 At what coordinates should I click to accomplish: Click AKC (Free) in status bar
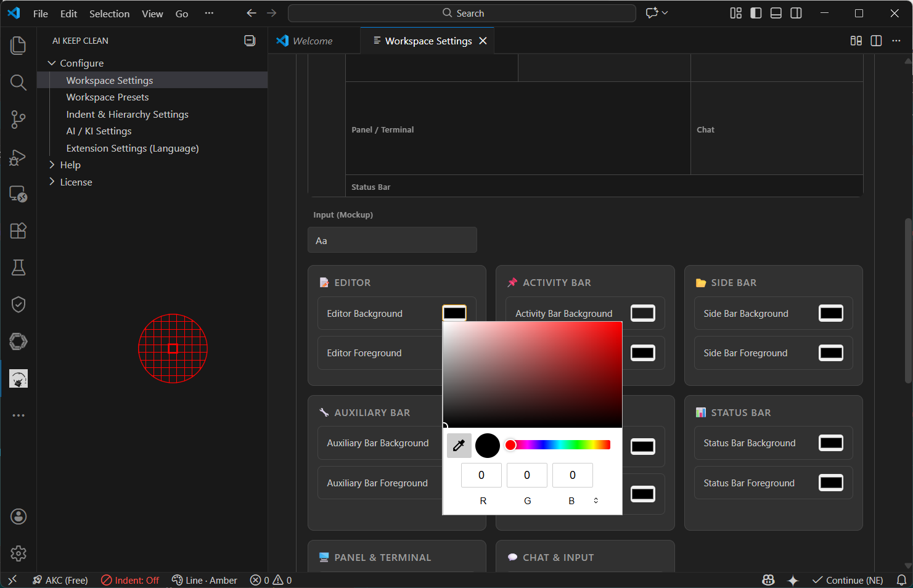(60, 580)
